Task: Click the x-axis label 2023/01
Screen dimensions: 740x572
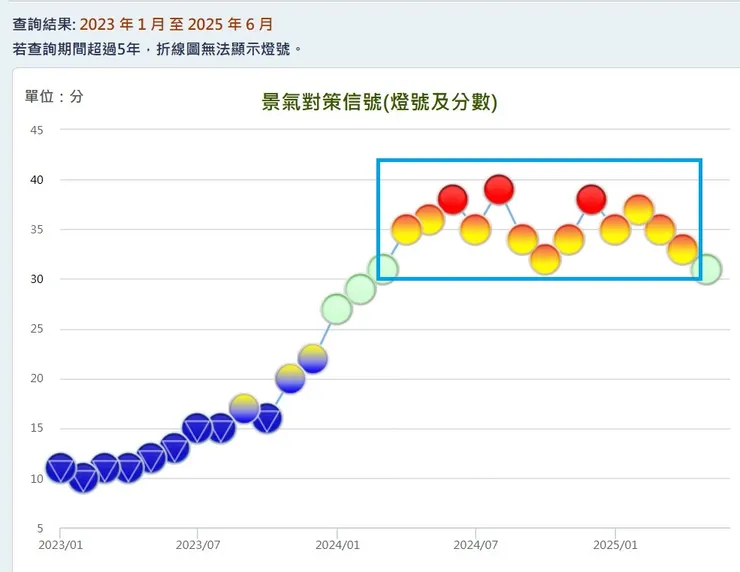Action: (x=60, y=545)
